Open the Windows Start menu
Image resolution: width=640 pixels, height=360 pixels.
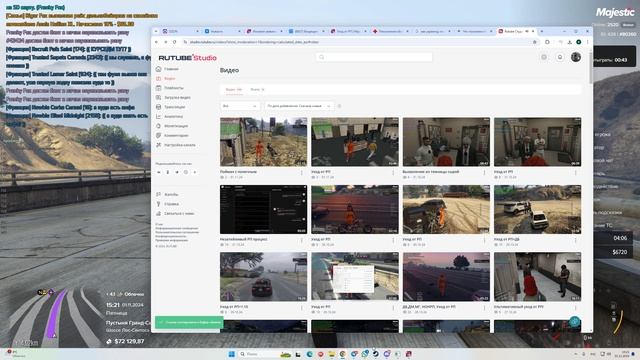231,354
